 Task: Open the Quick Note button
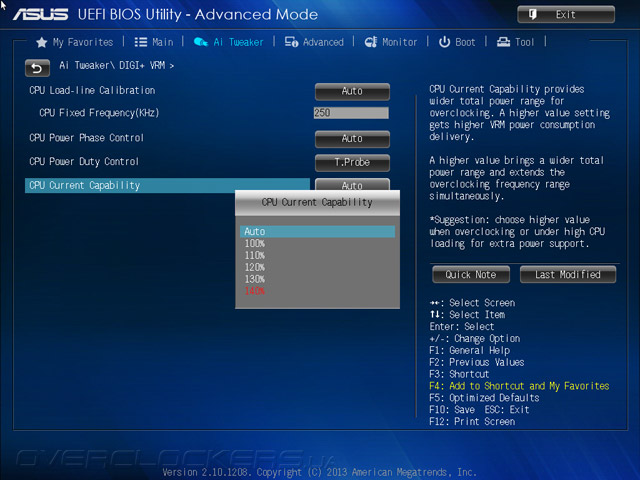tap(471, 274)
